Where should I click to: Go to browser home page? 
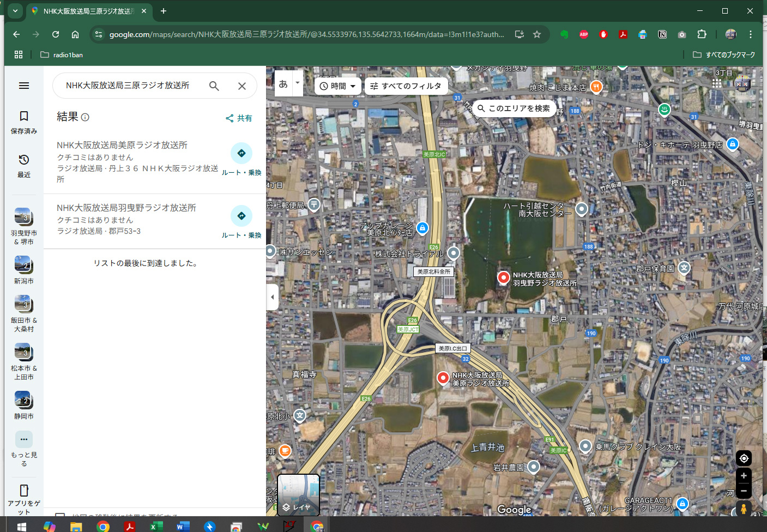point(75,34)
